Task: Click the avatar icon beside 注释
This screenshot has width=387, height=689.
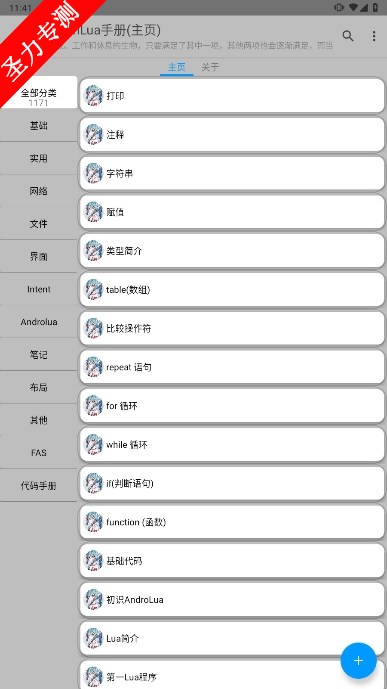Action: pos(93,134)
